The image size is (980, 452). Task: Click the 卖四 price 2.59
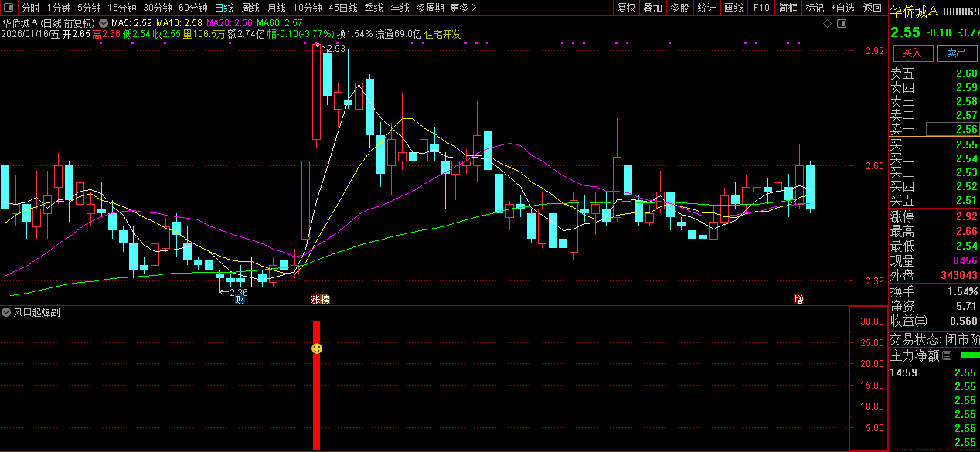click(966, 87)
